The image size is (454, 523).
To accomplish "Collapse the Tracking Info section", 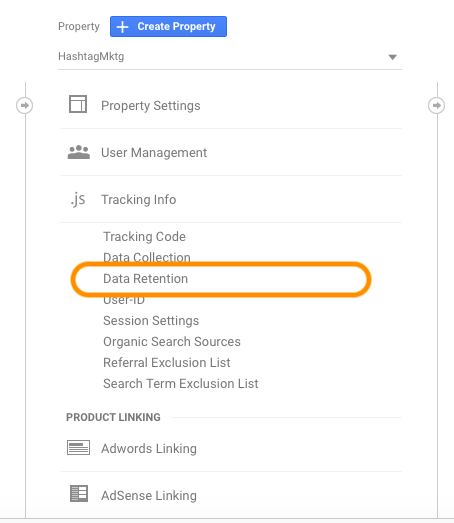I will click(138, 199).
